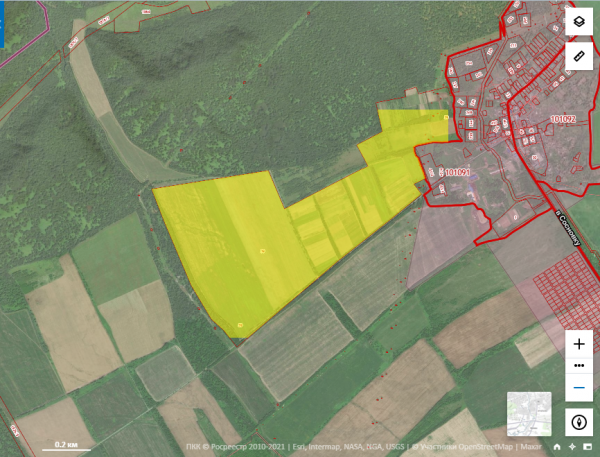The height and width of the screenshot is (457, 600).
Task: Open the map layers panel
Action: pyautogui.click(x=579, y=21)
